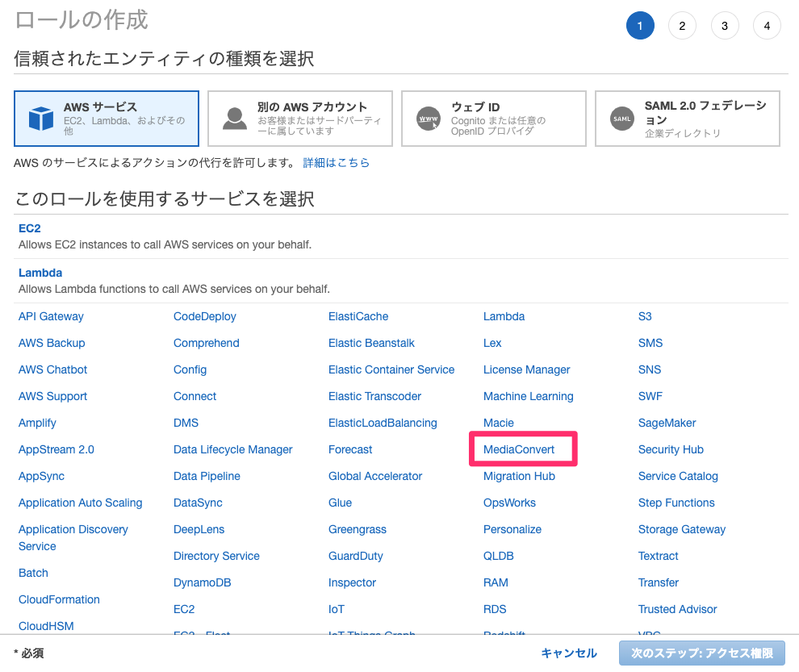Click Step Functions service link
Viewport: 799px width, 672px height.
point(676,503)
